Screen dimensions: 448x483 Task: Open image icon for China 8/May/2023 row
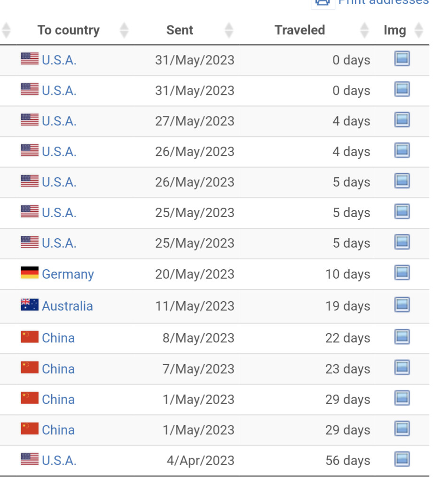402,337
